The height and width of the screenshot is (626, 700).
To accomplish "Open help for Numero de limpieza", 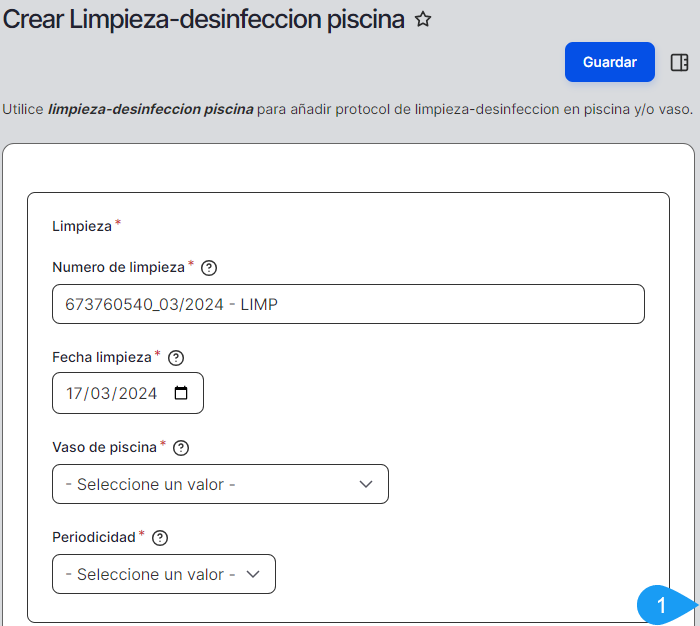I will pyautogui.click(x=209, y=268).
